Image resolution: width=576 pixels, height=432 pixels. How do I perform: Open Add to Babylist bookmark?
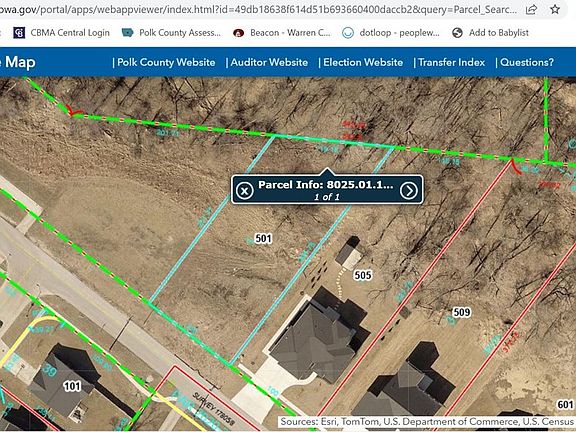coord(490,33)
